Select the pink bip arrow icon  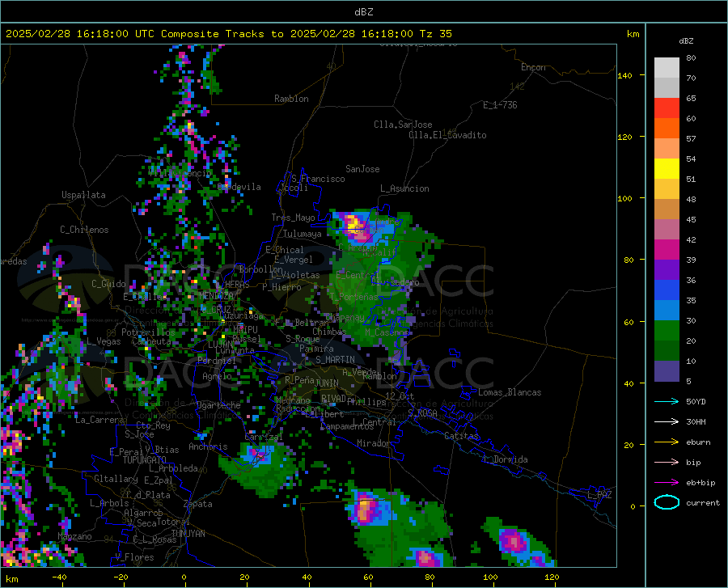pyautogui.click(x=667, y=462)
